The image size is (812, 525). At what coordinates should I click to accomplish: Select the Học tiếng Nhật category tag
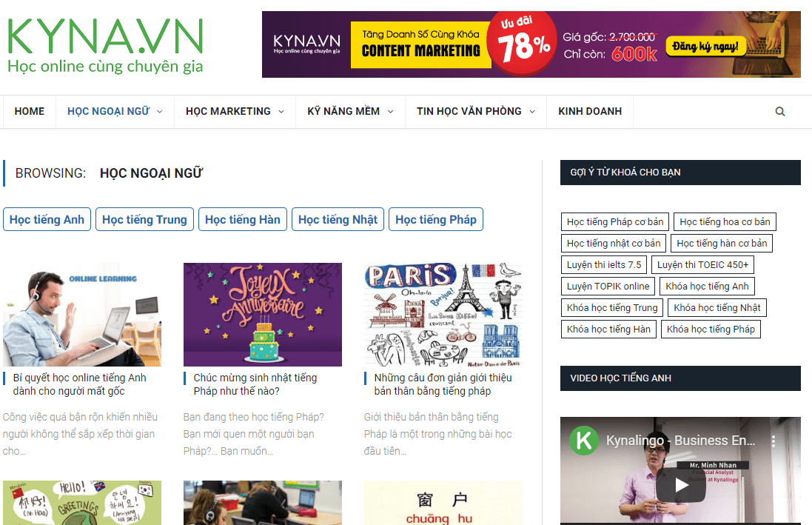(338, 219)
